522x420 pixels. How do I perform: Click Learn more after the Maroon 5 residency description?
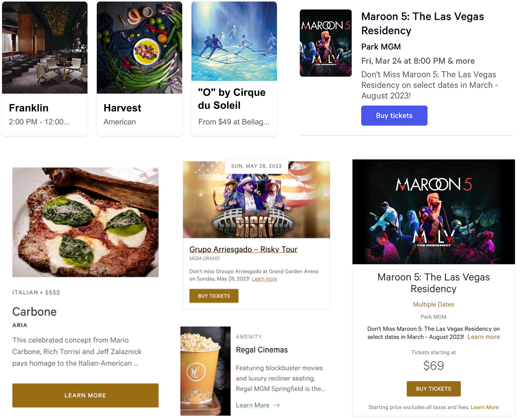pyautogui.click(x=483, y=337)
